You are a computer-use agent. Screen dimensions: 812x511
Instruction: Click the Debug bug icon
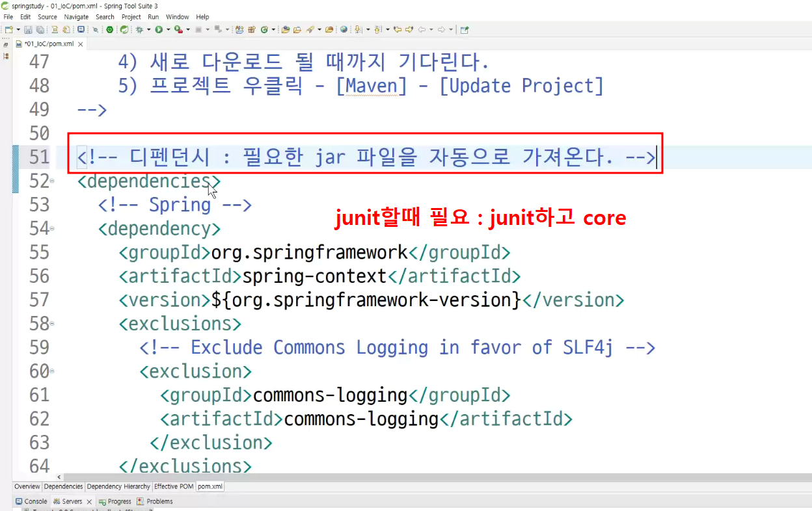point(139,29)
